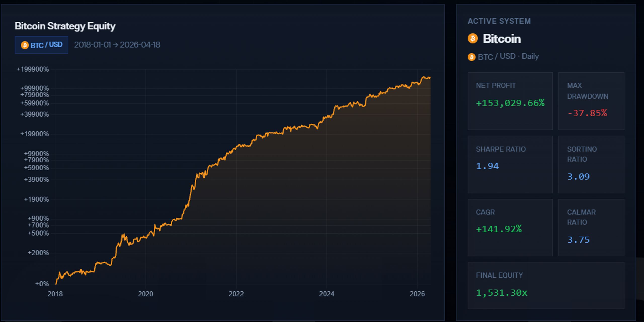Screen dimensions: 644x322
Task: Click the +9900% y-axis label
Action: (36, 154)
